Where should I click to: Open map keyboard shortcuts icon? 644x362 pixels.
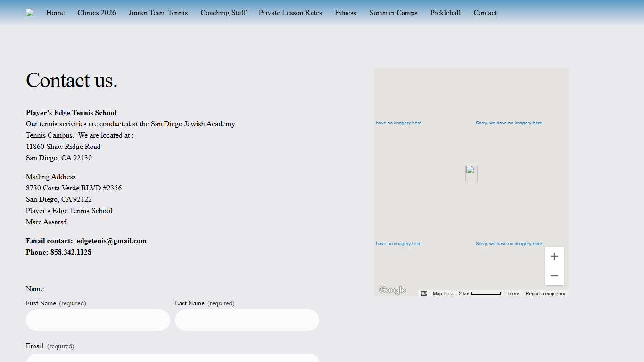(424, 293)
